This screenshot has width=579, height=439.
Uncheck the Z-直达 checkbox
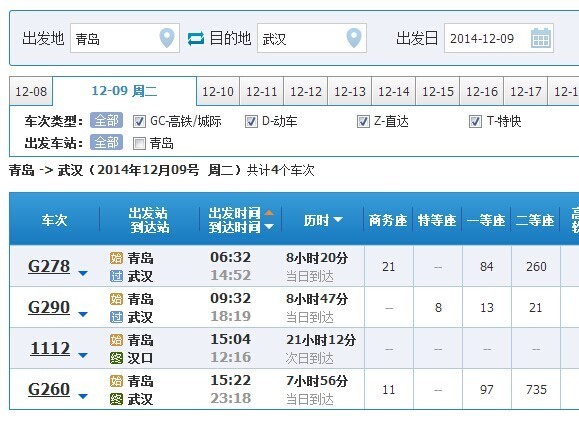(x=363, y=121)
